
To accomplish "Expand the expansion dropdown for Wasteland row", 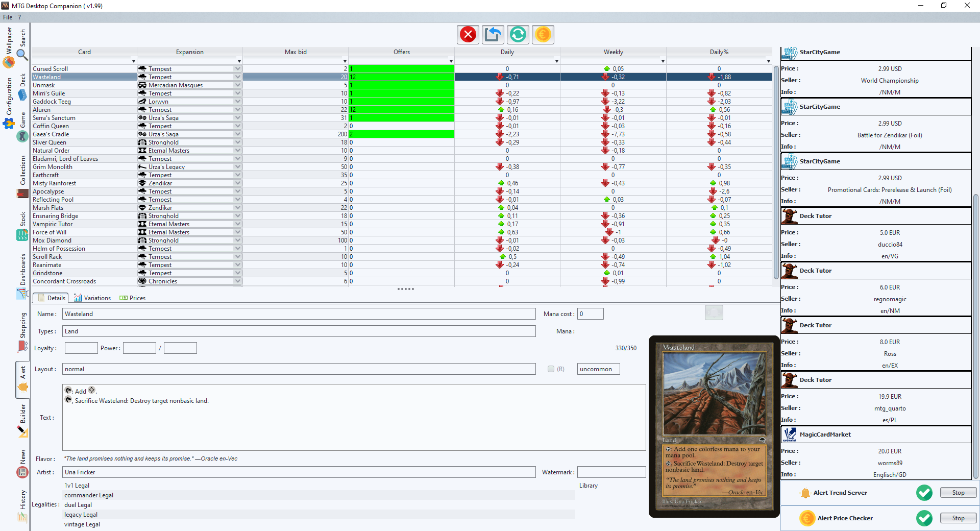I will coord(238,77).
